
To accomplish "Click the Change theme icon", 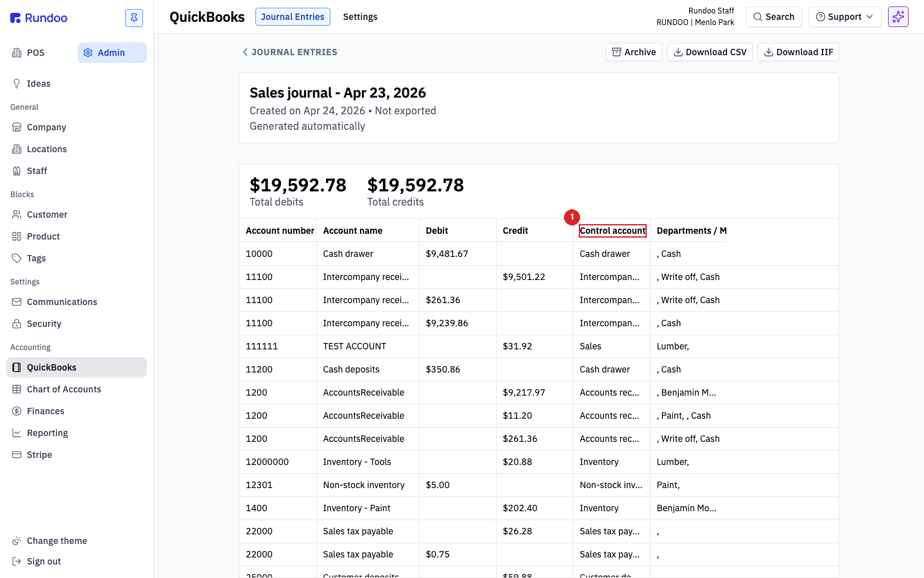I will 17,541.
